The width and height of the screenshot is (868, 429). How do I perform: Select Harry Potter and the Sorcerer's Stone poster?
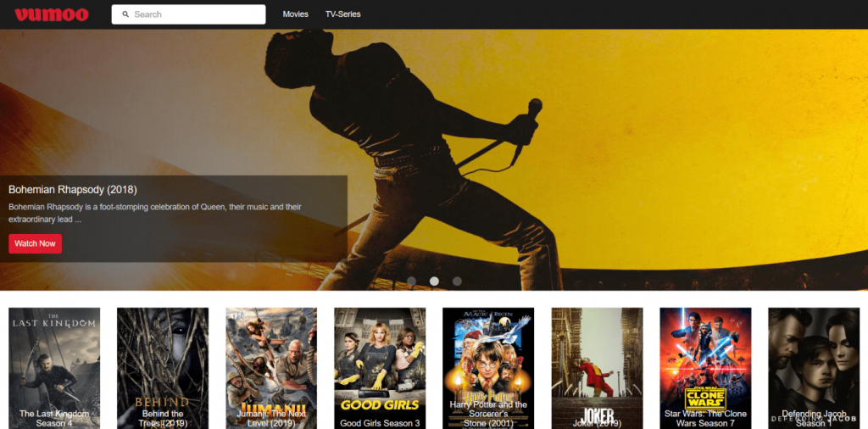488,368
